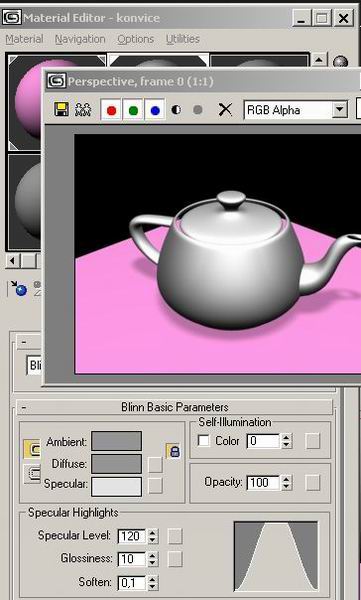
Task: Click the Specular map button
Action: tap(155, 486)
